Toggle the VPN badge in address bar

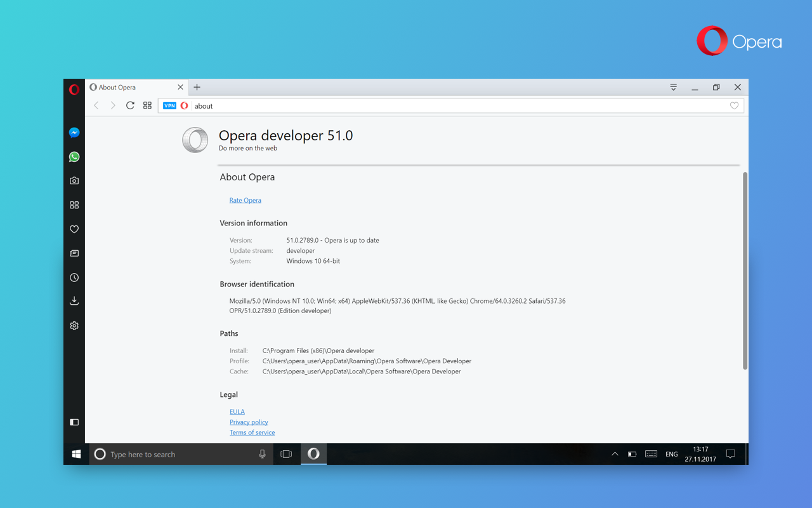pyautogui.click(x=169, y=106)
